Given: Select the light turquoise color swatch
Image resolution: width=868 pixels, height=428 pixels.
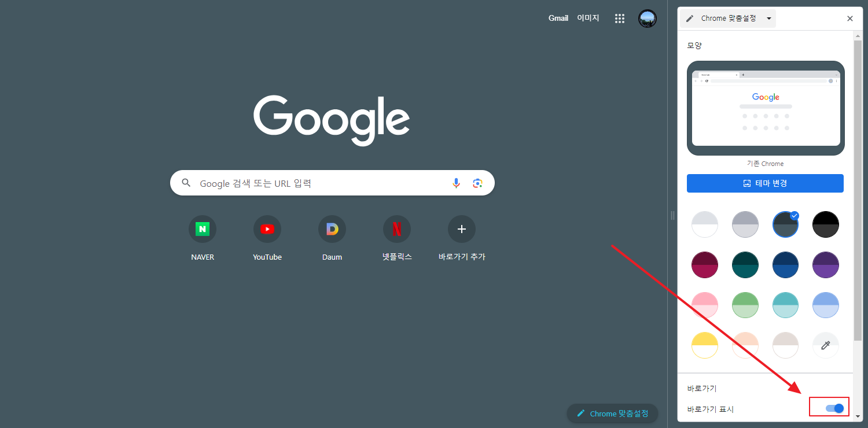Looking at the screenshot, I should coord(786,305).
